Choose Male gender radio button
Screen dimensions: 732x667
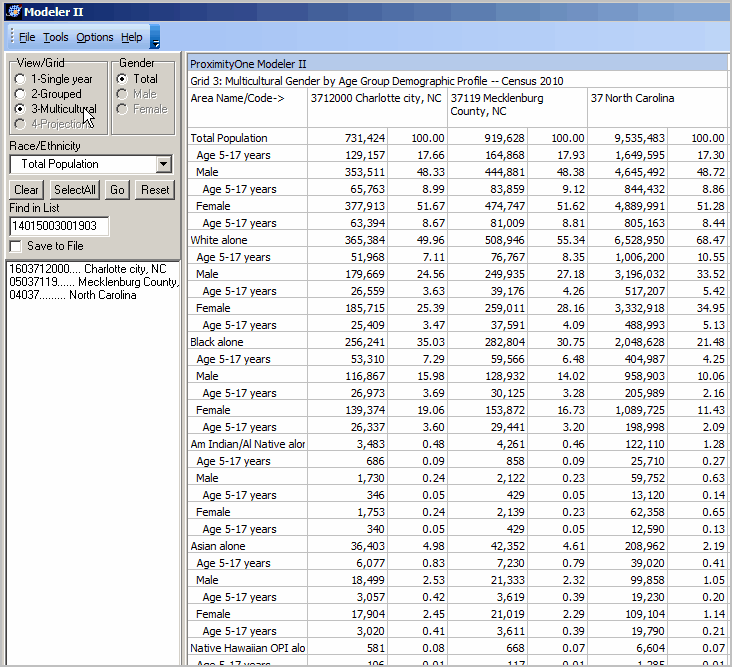click(x=137, y=94)
